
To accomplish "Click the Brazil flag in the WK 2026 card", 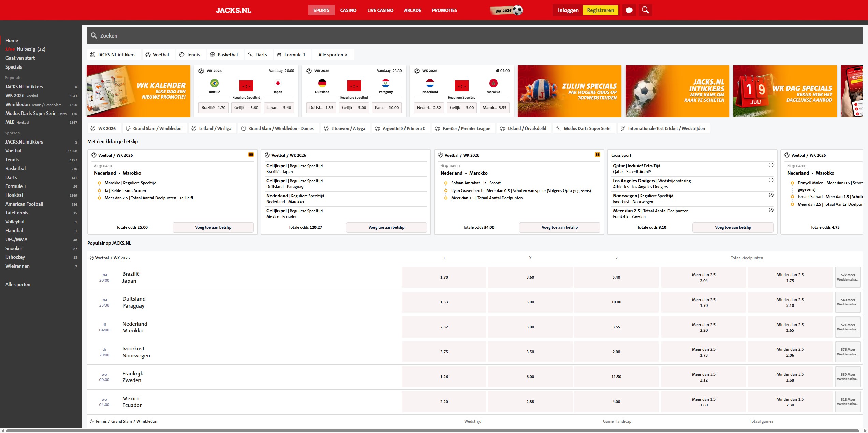I will [x=215, y=83].
